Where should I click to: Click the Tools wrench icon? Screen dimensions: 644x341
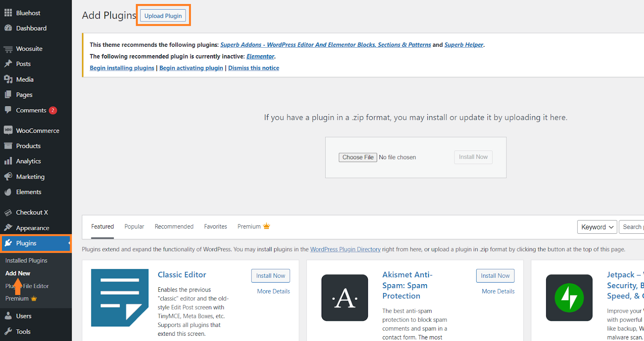pyautogui.click(x=8, y=331)
